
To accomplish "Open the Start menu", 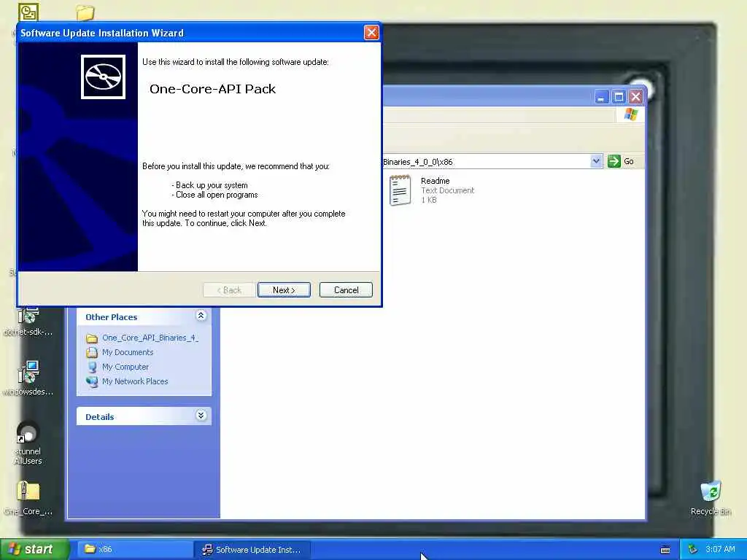I will pyautogui.click(x=34, y=549).
